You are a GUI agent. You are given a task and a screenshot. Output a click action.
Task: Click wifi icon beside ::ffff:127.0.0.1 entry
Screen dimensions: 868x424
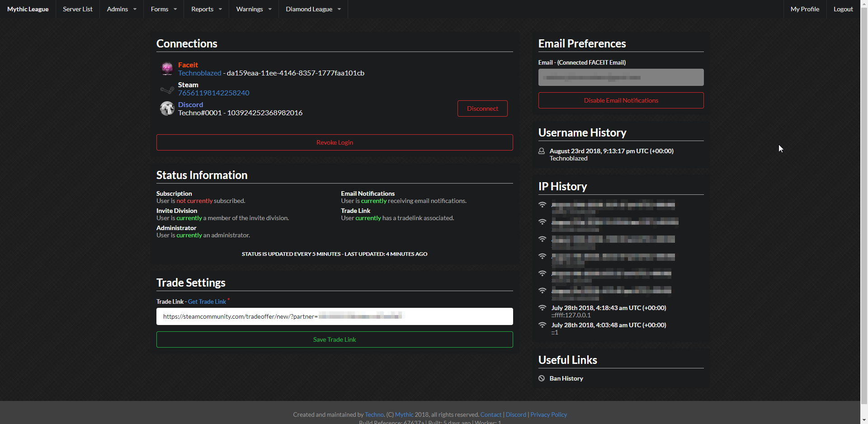[542, 308]
